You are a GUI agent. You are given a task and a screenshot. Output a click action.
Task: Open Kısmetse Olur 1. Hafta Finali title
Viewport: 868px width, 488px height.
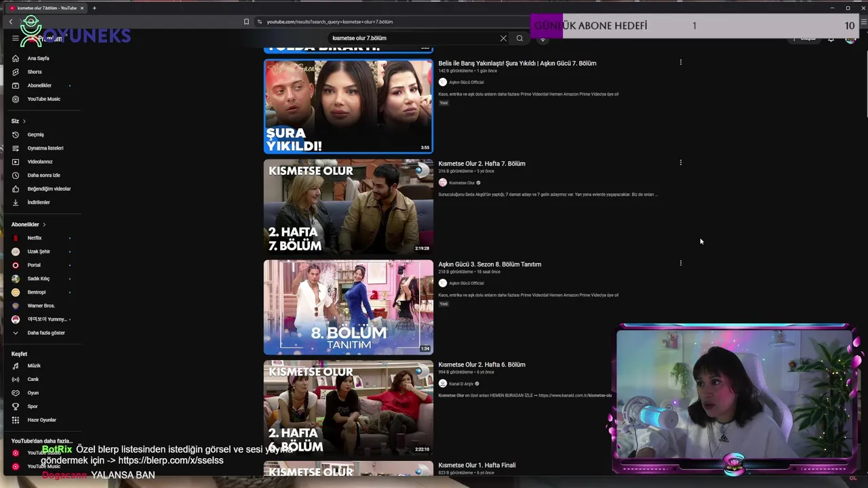[x=477, y=465]
